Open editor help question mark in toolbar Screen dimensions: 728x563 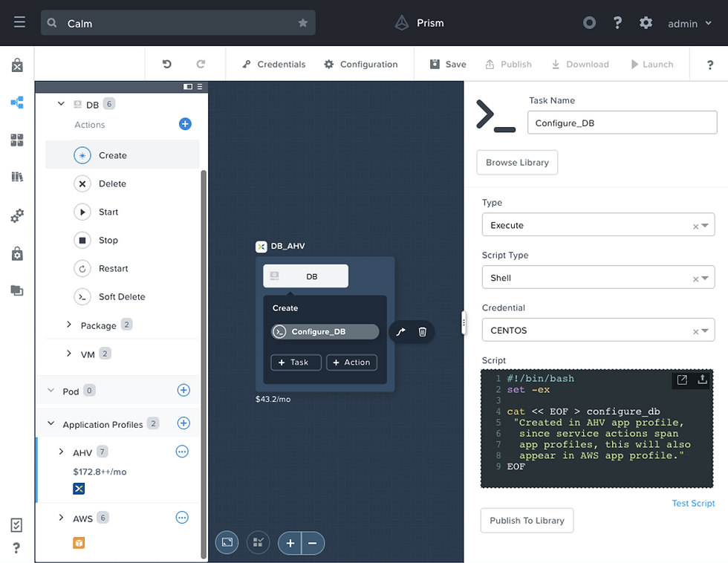pos(710,65)
